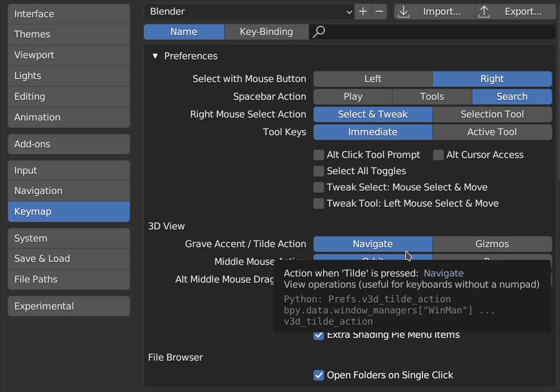Go to the Navigation preferences tab
The height and width of the screenshot is (392, 560).
coord(69,191)
